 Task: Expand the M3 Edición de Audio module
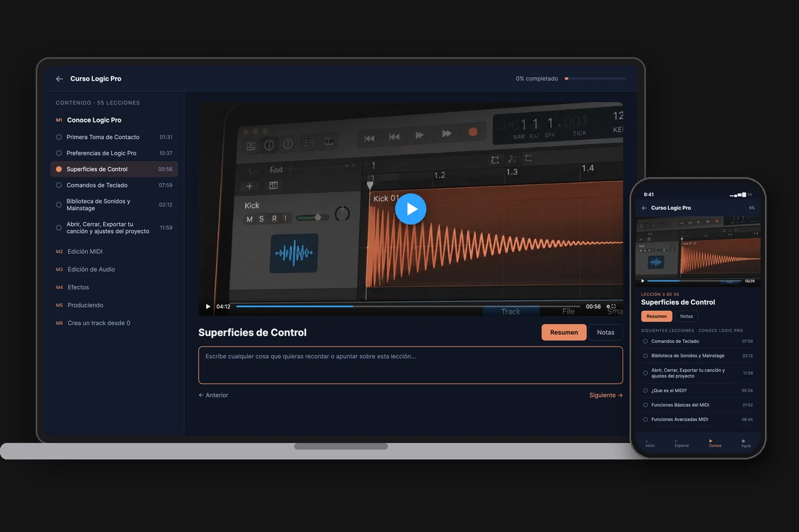pyautogui.click(x=85, y=270)
